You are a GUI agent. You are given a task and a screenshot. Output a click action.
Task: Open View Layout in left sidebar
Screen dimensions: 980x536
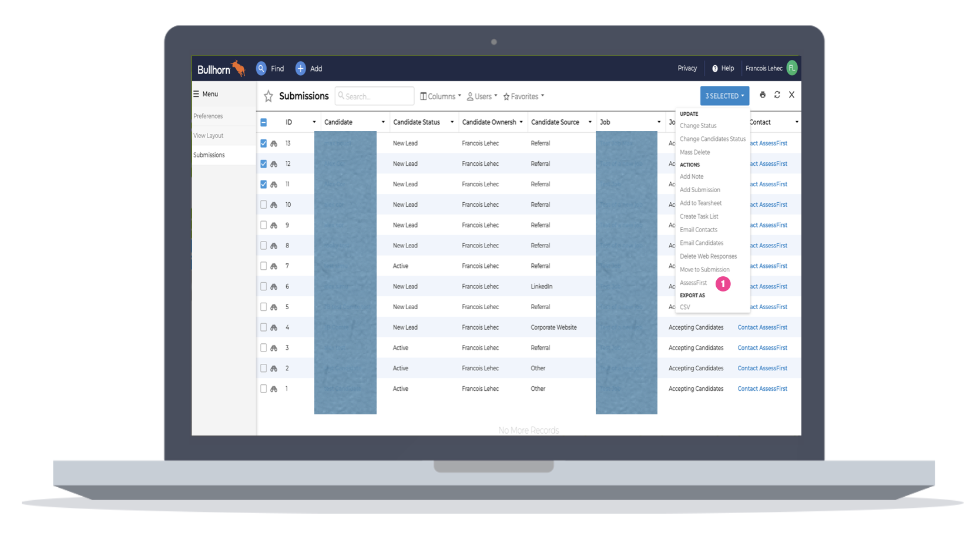click(x=209, y=136)
